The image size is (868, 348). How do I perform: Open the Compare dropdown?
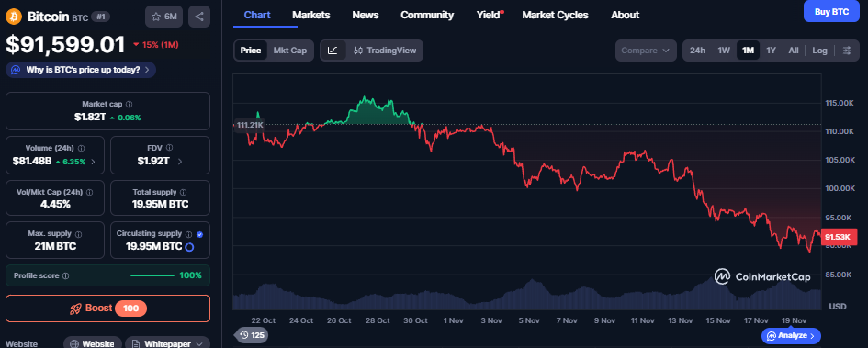tap(646, 51)
